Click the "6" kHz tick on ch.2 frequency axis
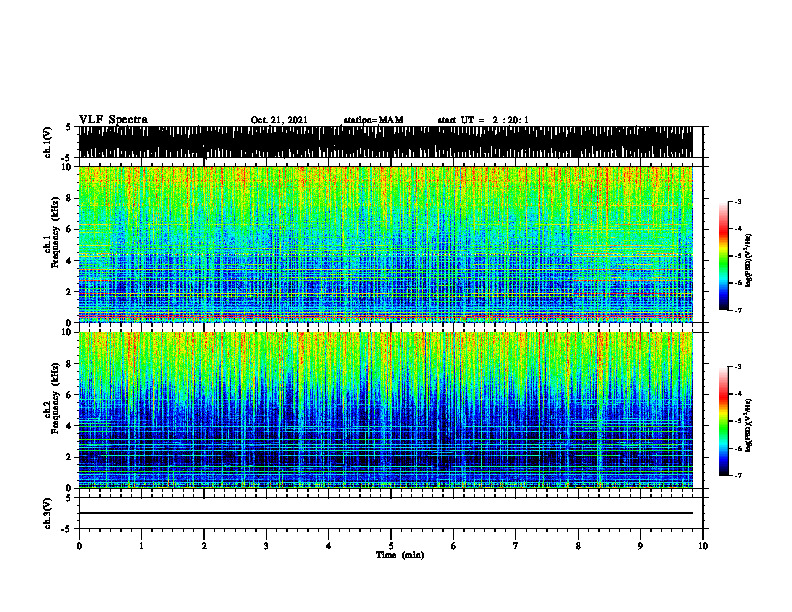 (70, 395)
